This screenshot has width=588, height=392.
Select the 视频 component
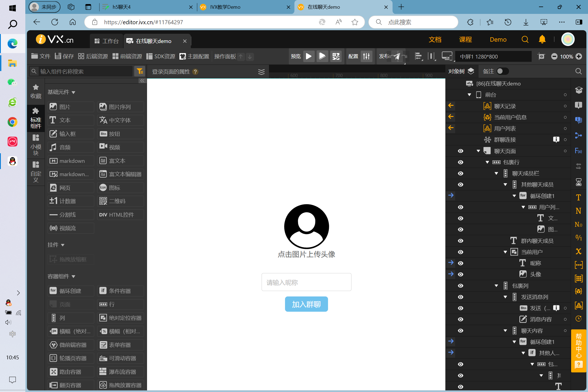pyautogui.click(x=120, y=147)
